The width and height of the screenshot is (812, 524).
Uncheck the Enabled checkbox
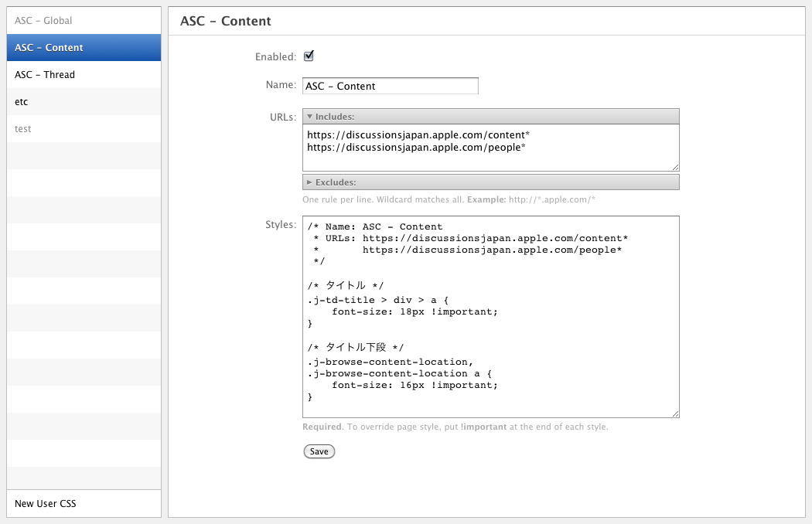(309, 56)
